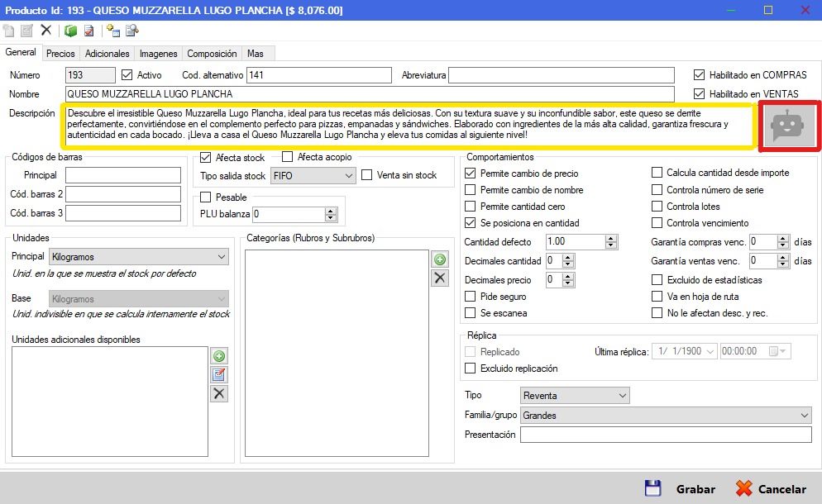Toggle Permite cambio de precio

(471, 174)
